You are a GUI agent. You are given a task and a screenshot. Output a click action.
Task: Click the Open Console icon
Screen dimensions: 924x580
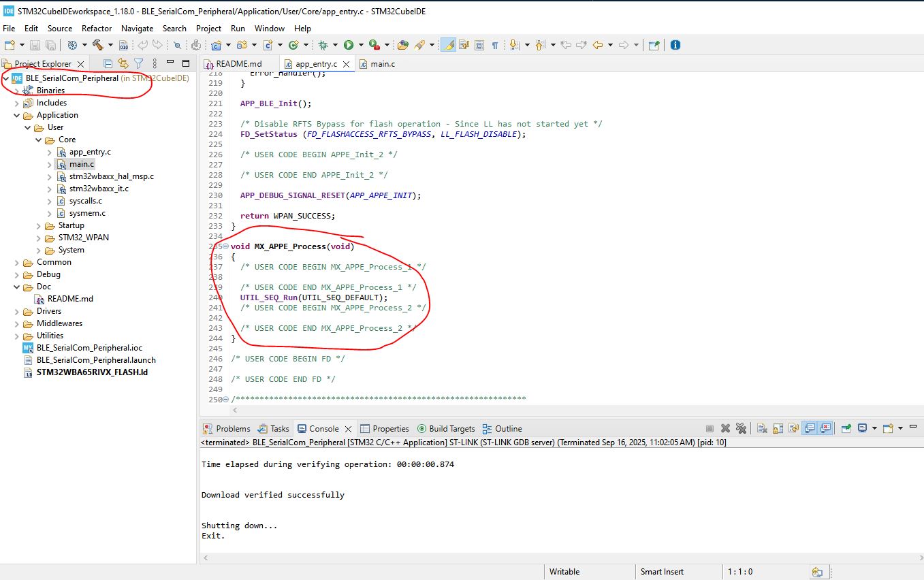(x=888, y=429)
